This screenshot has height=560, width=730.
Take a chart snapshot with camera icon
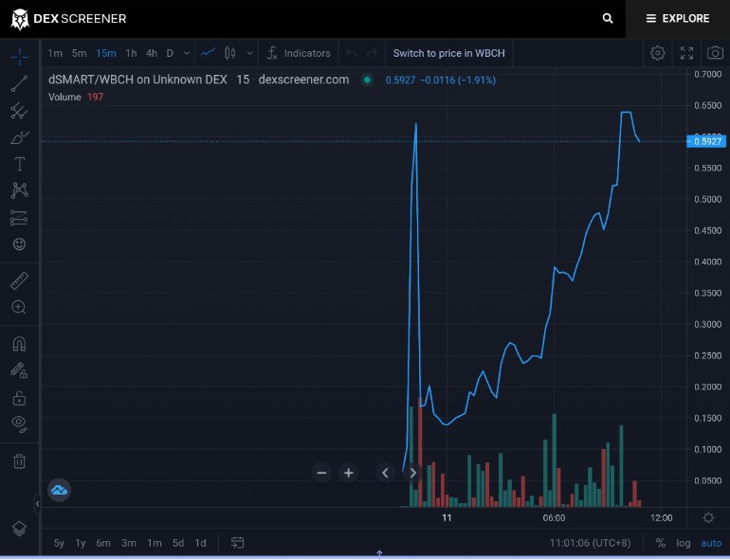pos(715,53)
